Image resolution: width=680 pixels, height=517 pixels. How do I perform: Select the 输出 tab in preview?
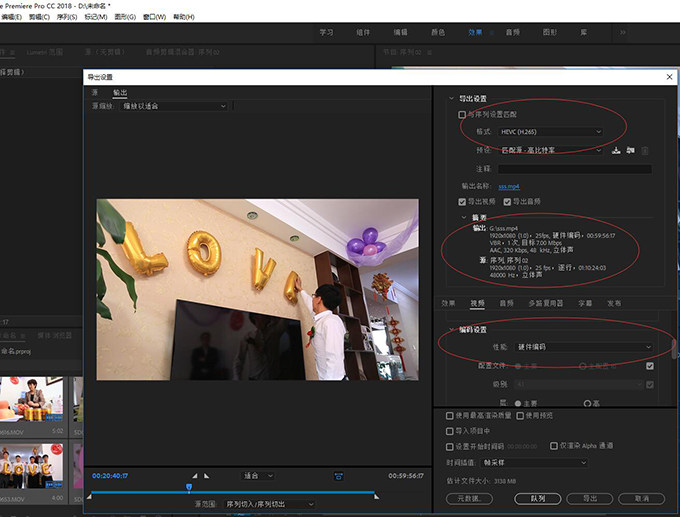click(120, 92)
